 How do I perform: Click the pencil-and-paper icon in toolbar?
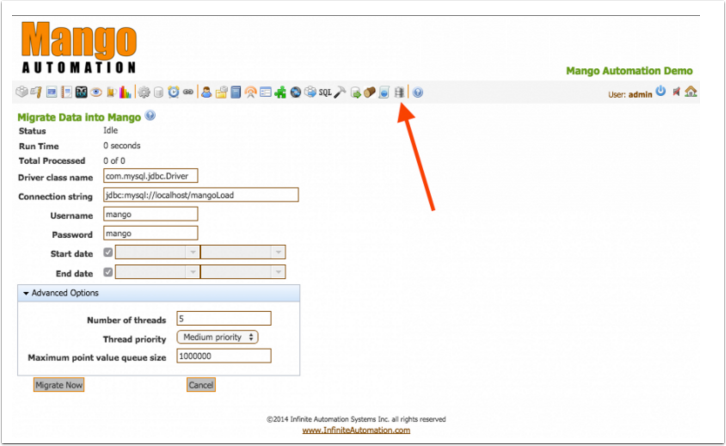pos(36,92)
